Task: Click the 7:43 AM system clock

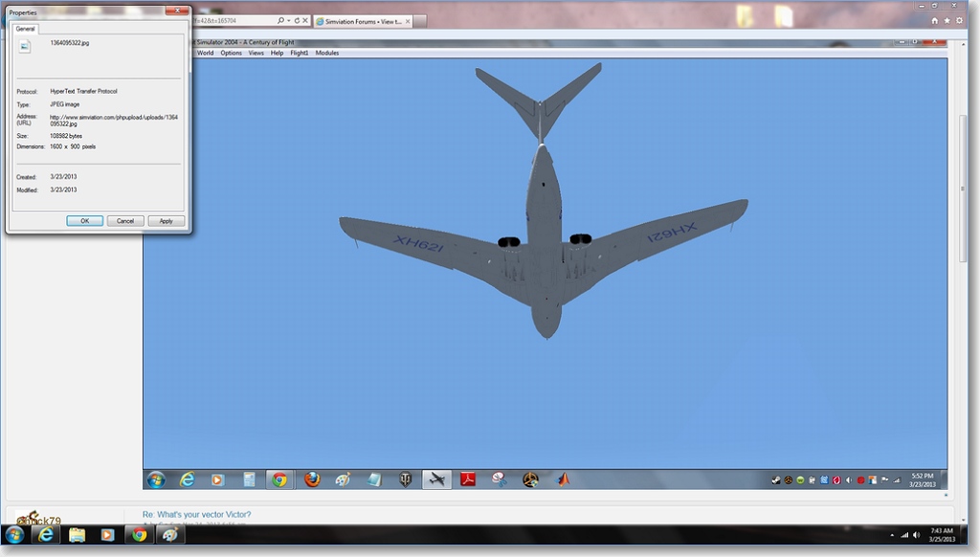Action: (942, 535)
